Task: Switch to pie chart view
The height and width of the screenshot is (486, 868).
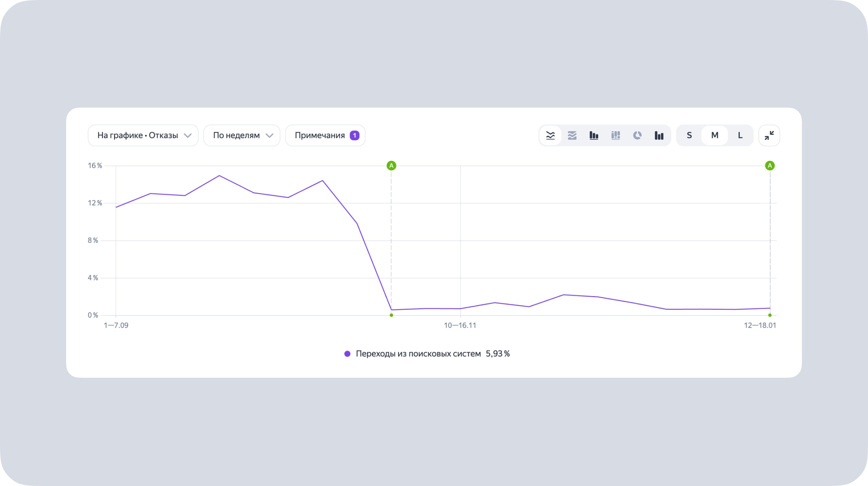Action: point(637,135)
